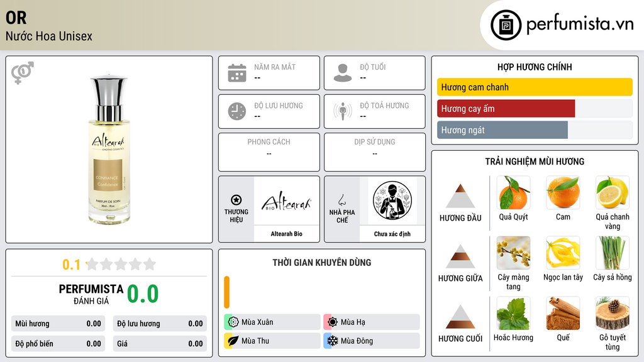644x362 pixels.
Task: Click the Mùa Thu leaf icon
Action: [x=233, y=341]
